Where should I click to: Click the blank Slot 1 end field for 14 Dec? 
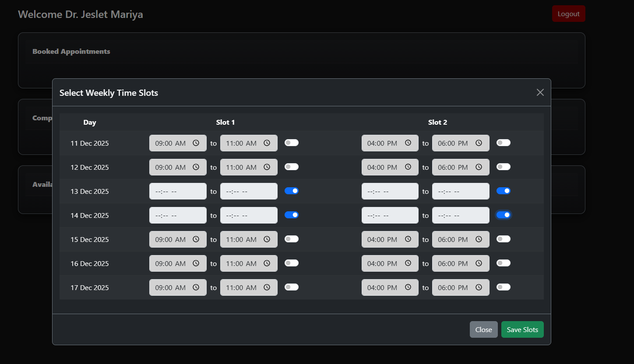click(x=249, y=215)
